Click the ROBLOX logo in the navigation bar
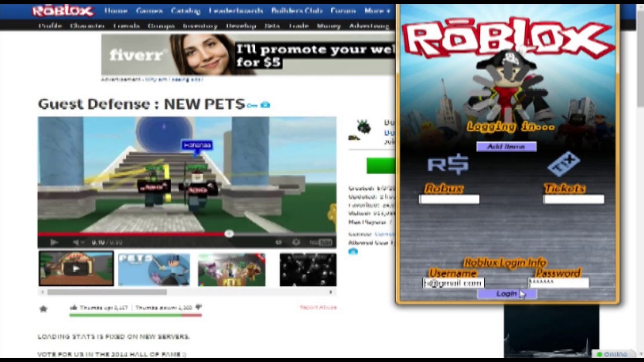Screen dimensions: 644x362 (x=62, y=11)
